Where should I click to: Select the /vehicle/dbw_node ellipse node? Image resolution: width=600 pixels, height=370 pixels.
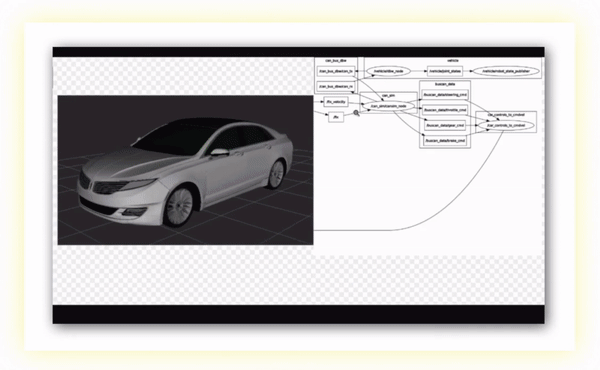(388, 71)
